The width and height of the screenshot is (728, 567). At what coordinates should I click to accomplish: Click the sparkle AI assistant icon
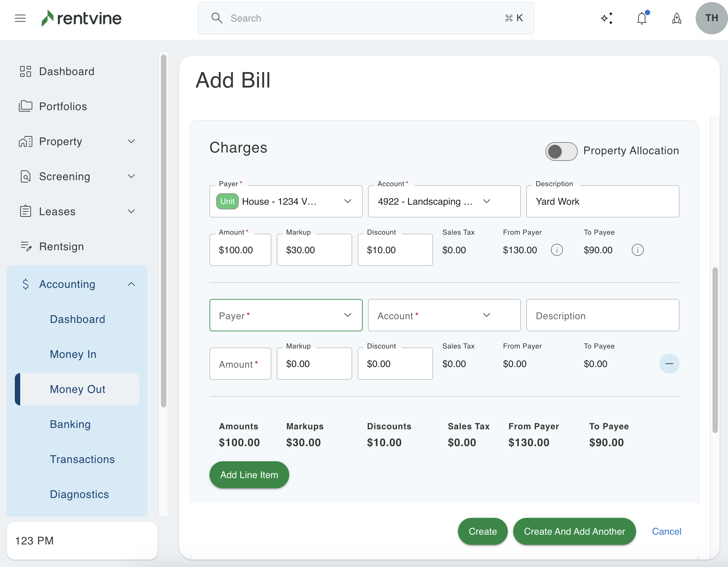click(x=607, y=18)
